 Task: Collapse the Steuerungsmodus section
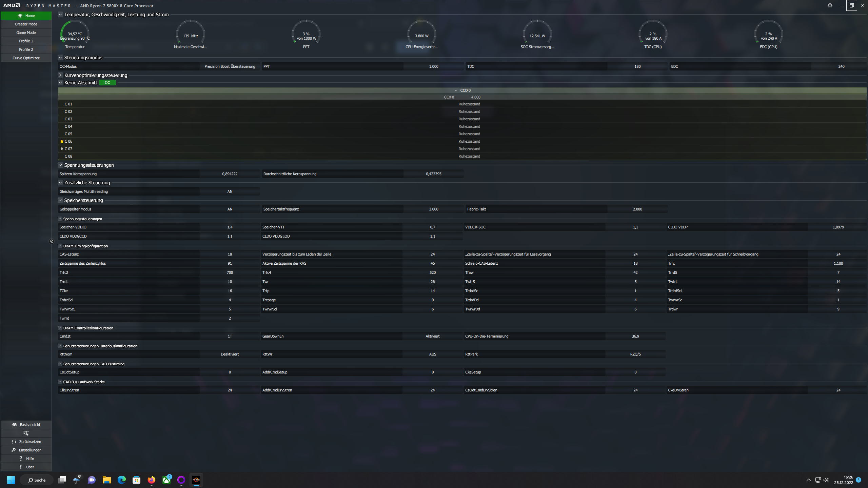(60, 58)
